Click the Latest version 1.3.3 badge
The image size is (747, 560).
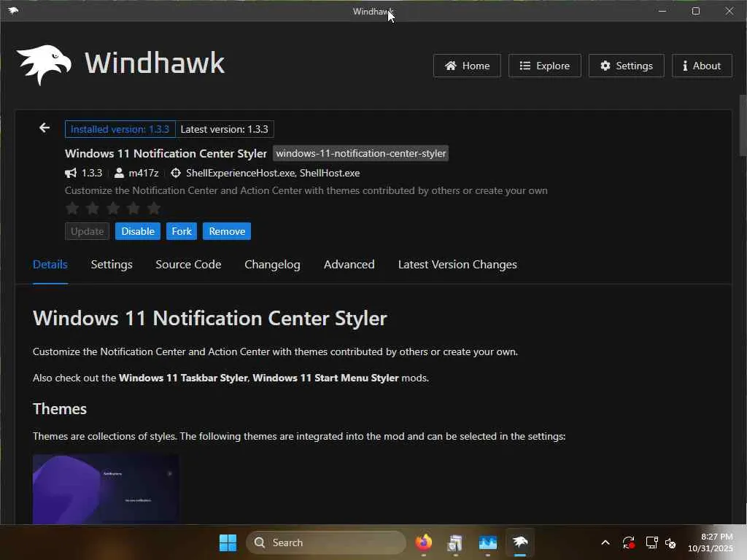225,129
